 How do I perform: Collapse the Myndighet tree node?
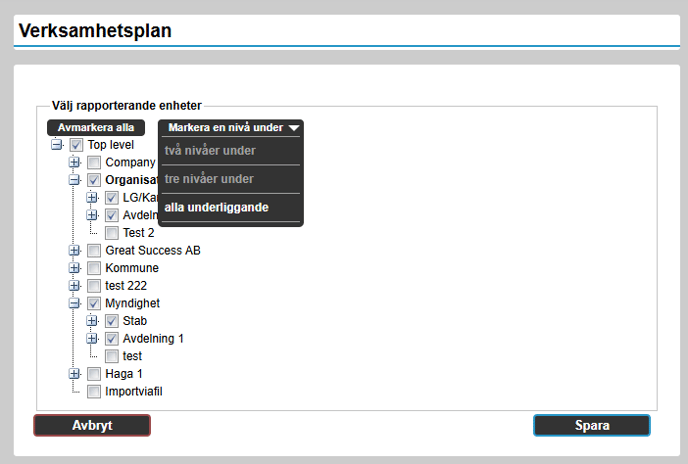click(74, 303)
